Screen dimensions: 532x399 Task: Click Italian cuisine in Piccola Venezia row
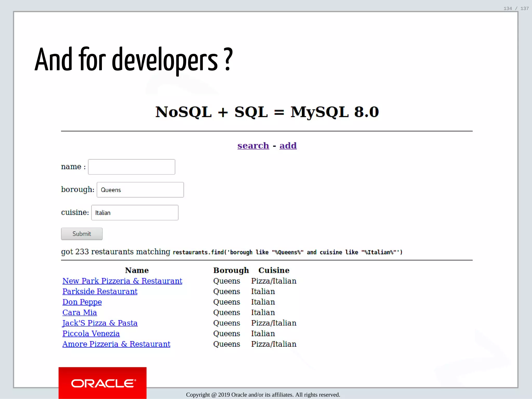tap(263, 334)
